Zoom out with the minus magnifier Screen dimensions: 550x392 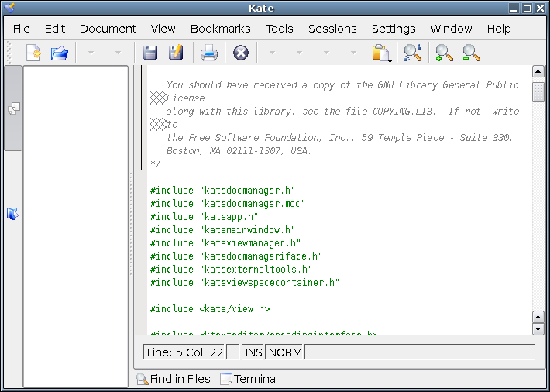click(x=471, y=53)
